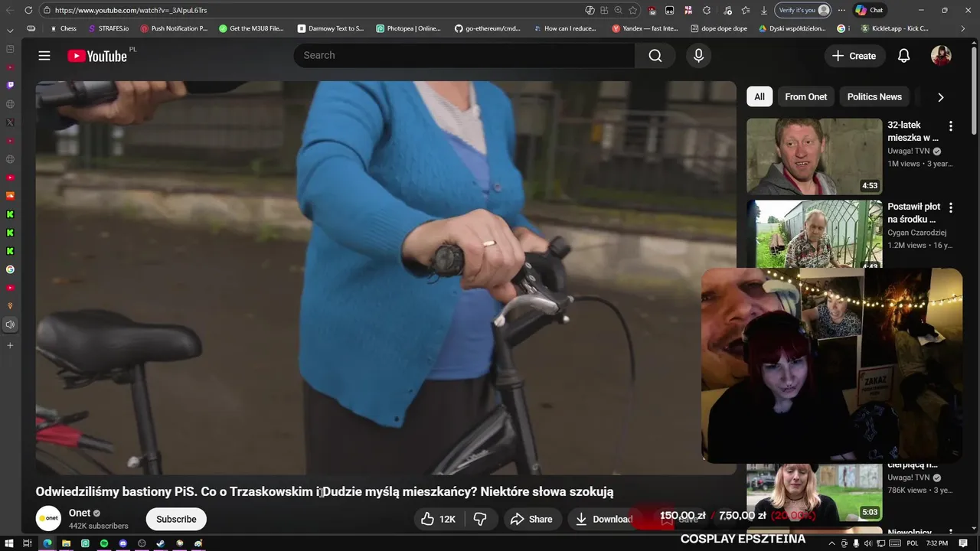Reload the page in the browser

pos(28,10)
